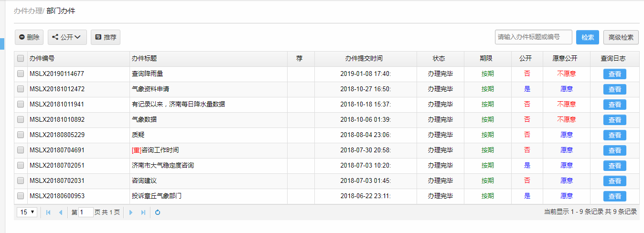
Task: Open the page size selector showing 15
Action: [27, 212]
